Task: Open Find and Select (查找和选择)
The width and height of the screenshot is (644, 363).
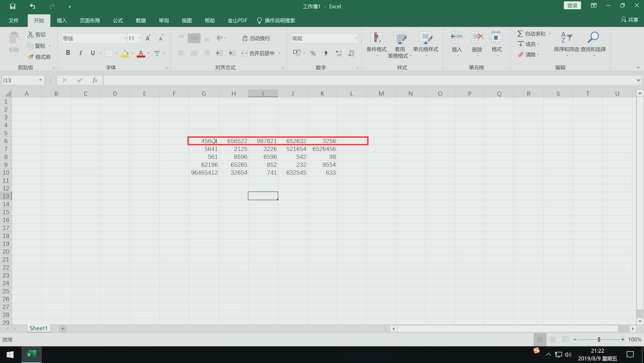Action: coord(593,44)
